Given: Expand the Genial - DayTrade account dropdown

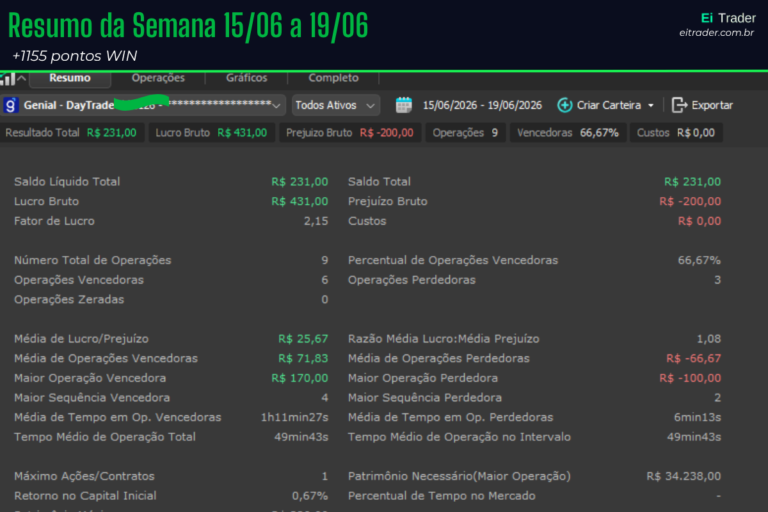Looking at the screenshot, I should pos(276,106).
